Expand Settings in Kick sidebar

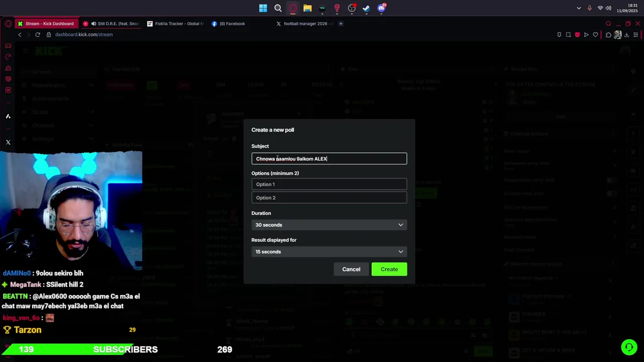click(91, 139)
